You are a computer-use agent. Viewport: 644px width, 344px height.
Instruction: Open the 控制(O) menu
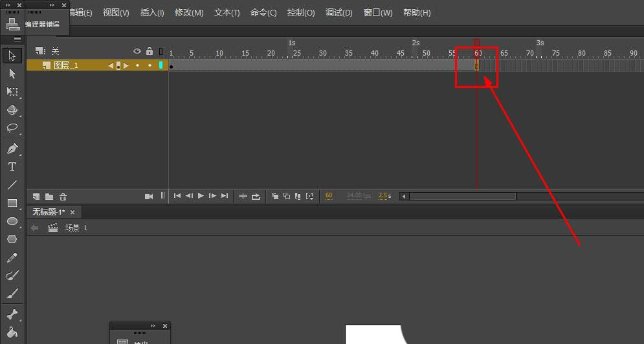click(301, 13)
